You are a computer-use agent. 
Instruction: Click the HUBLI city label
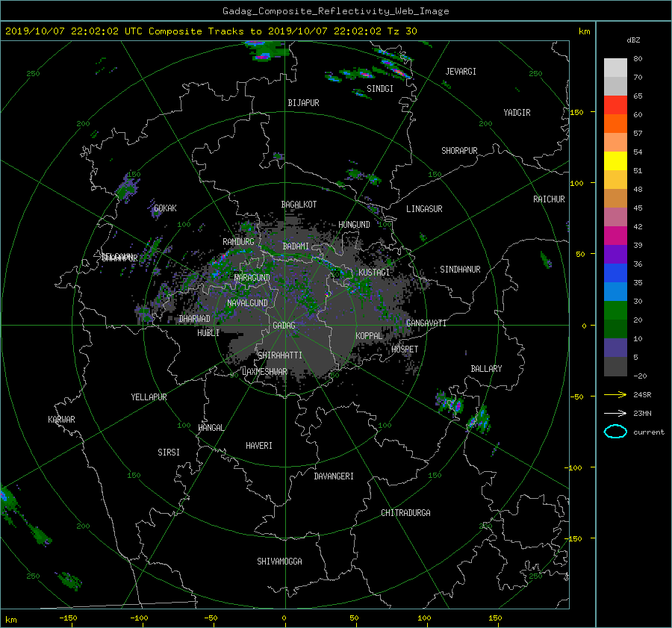coord(208,333)
